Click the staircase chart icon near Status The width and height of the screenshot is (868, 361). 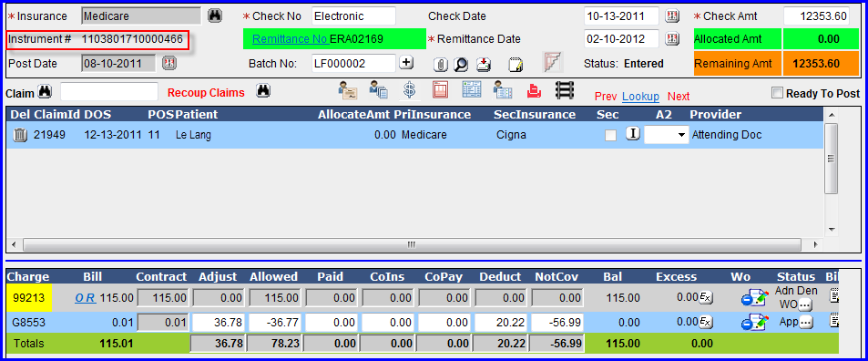pos(552,62)
